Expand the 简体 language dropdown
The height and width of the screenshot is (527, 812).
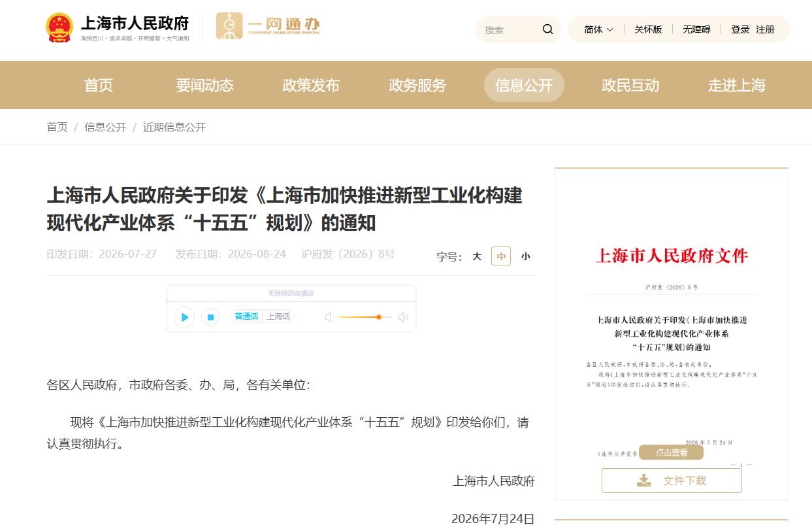598,29
